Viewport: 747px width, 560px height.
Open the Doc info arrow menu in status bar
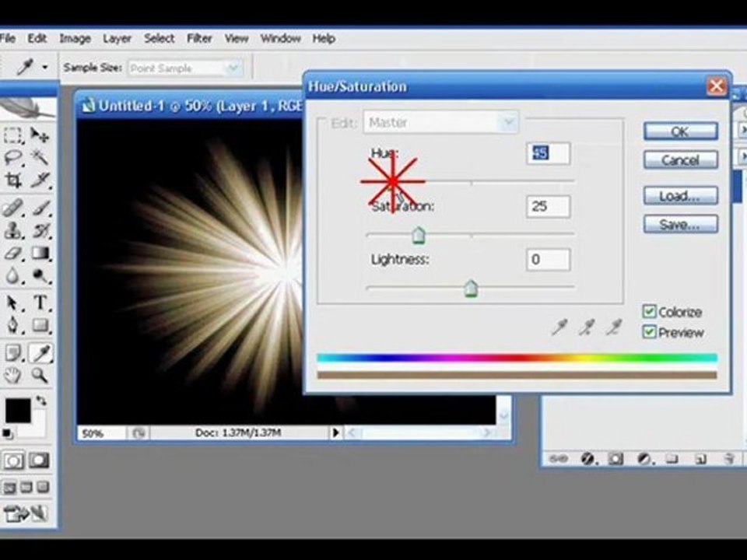click(x=336, y=432)
